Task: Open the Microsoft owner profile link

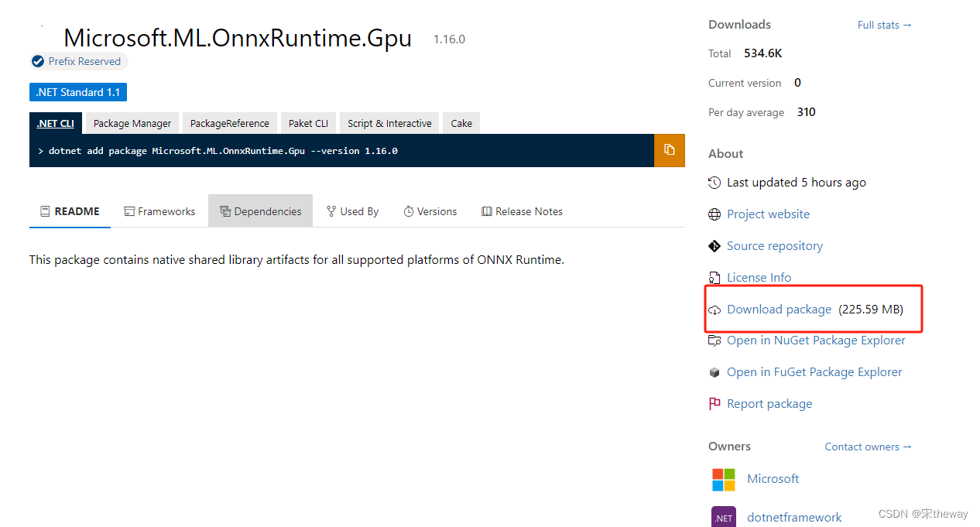Action: point(773,479)
